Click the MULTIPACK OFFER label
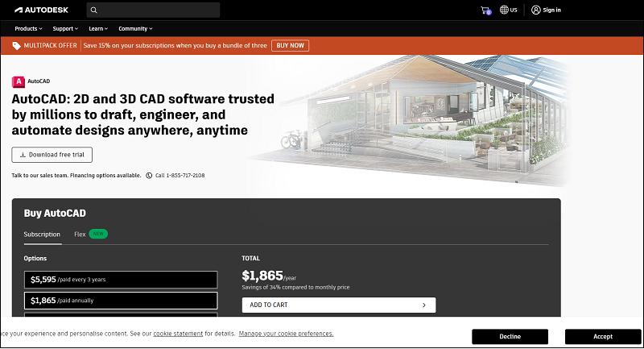Screen dimensions: 644x349 [x=50, y=46]
